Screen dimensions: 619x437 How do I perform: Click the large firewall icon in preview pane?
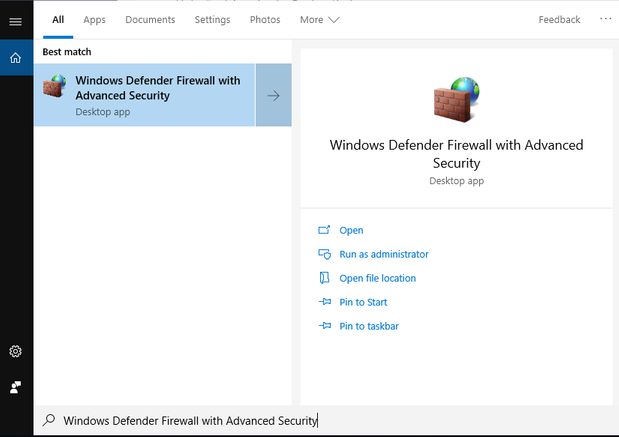pos(456,99)
